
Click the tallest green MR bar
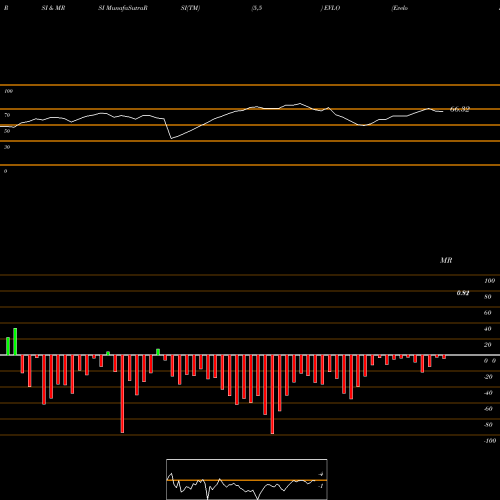coord(15,342)
